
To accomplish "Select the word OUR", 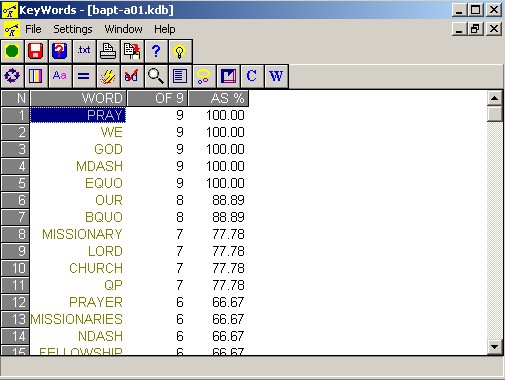I will pos(109,200).
